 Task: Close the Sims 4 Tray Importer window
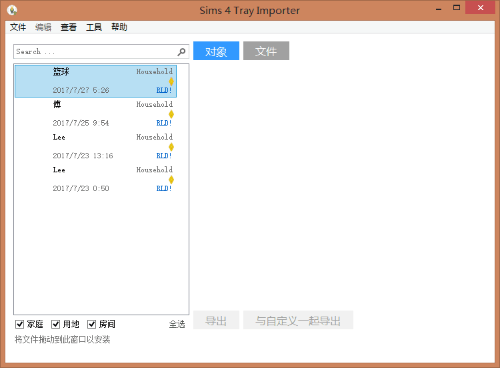point(480,8)
